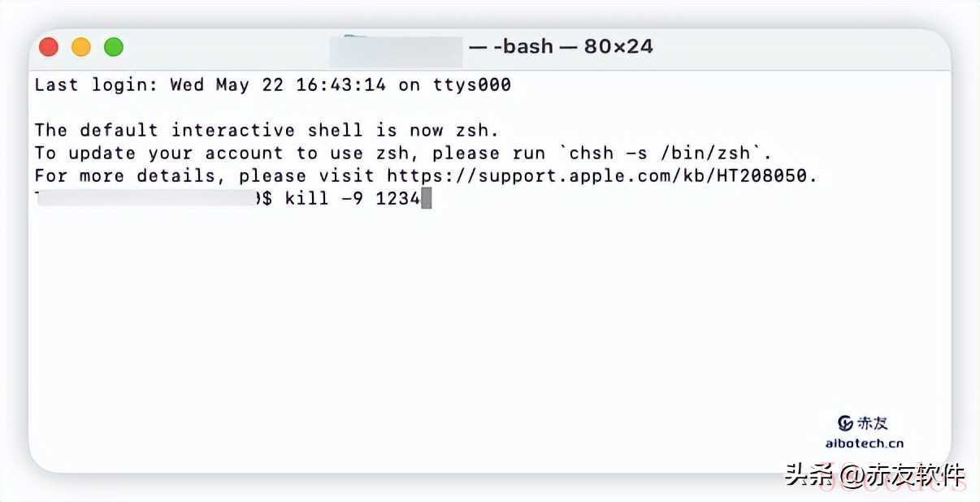Click the "-bash — 80×24" window title

(x=561, y=47)
